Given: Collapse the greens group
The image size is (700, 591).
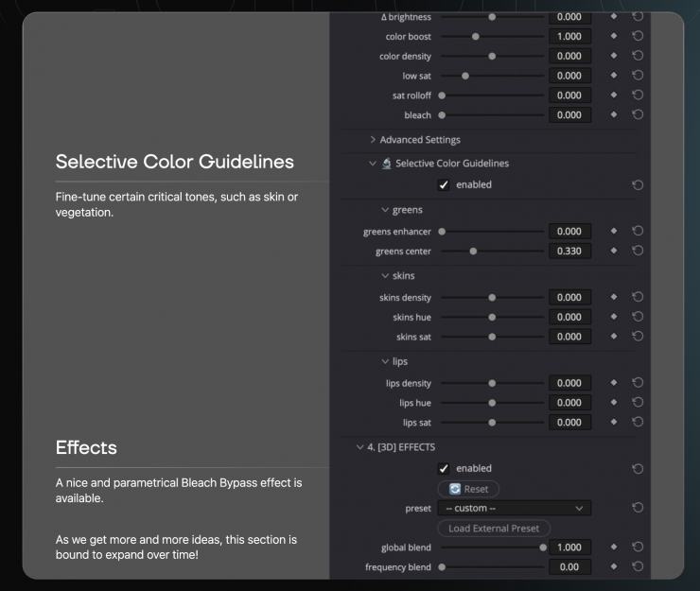Looking at the screenshot, I should click(385, 210).
